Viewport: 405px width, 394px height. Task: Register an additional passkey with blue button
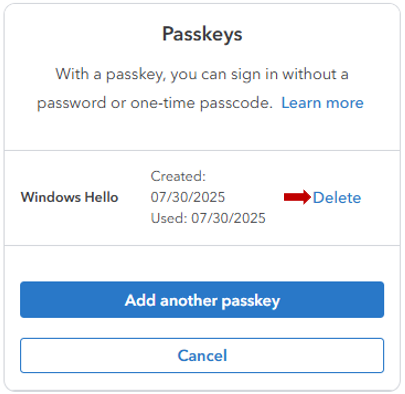pyautogui.click(x=202, y=300)
